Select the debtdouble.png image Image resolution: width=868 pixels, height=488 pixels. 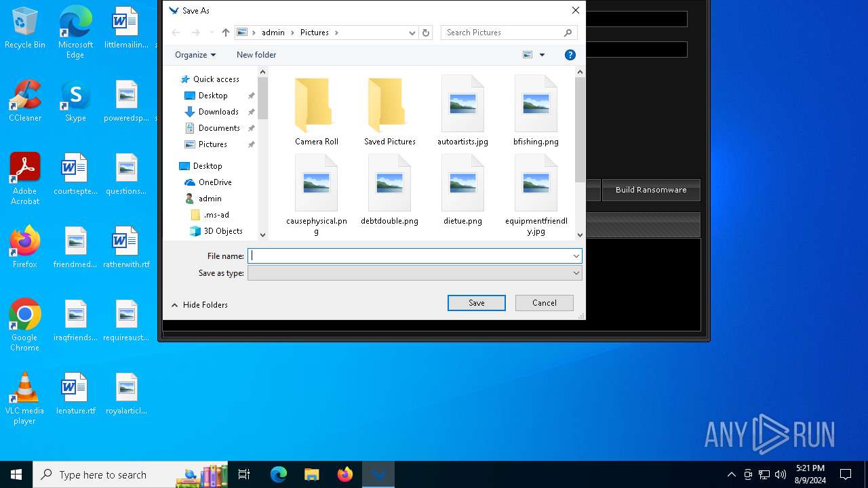(389, 190)
